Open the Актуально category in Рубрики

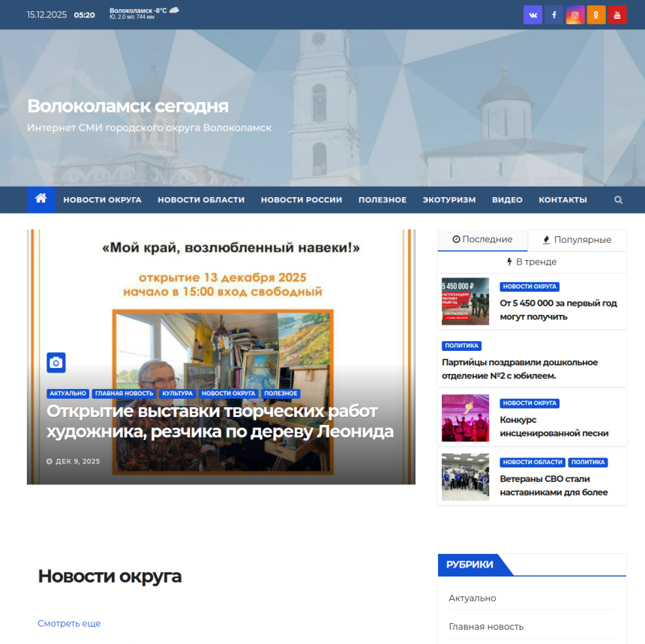coord(472,598)
